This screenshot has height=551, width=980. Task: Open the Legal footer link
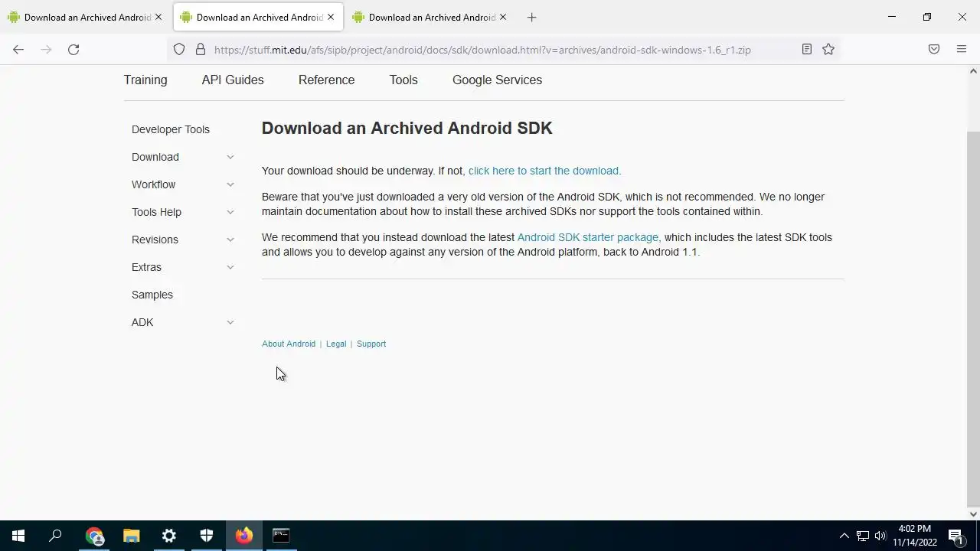[x=336, y=344]
